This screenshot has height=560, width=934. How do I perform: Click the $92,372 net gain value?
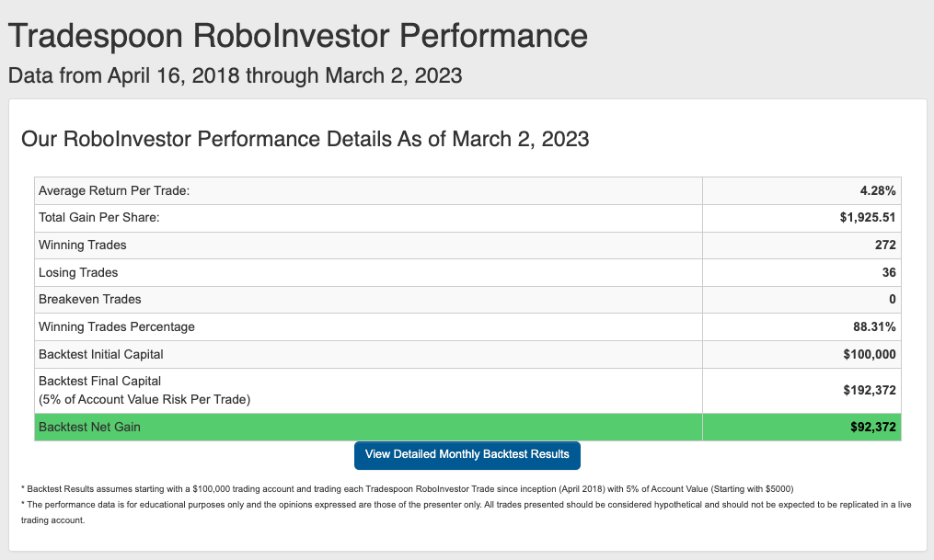[872, 428]
